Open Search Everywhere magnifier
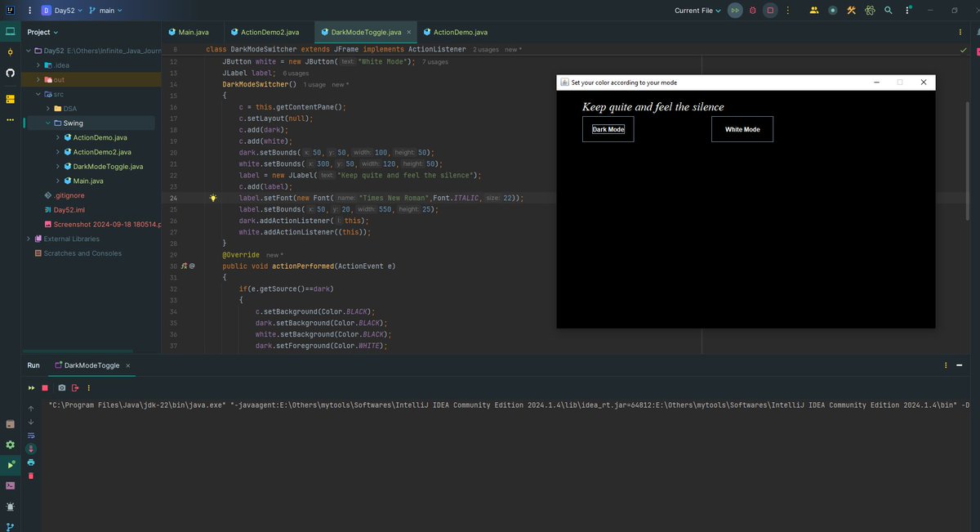Screen dimensions: 980x532 tap(889, 11)
